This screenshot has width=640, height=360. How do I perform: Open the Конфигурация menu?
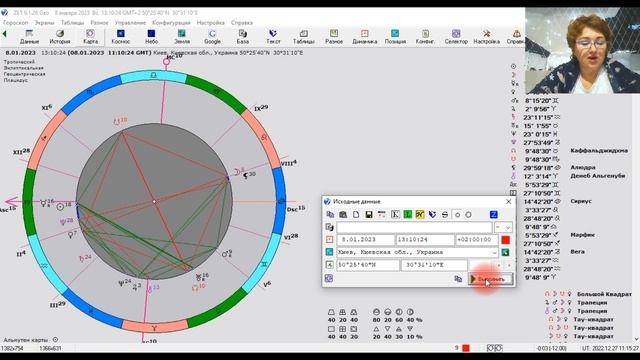pos(171,23)
